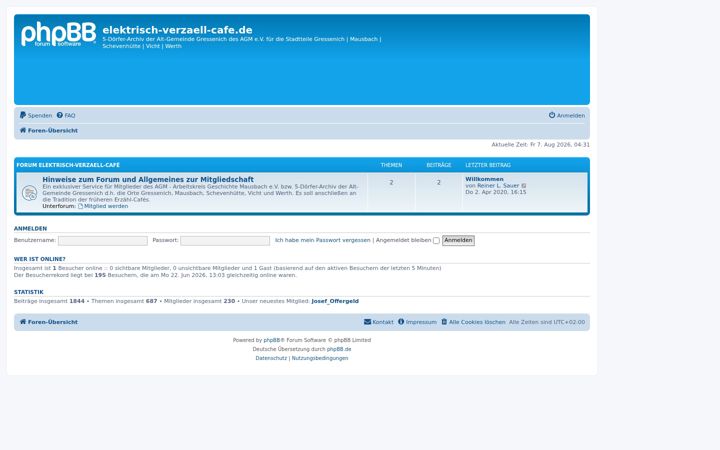Click the home icon in top breadcrumb
The width and height of the screenshot is (720, 450).
coord(22,130)
